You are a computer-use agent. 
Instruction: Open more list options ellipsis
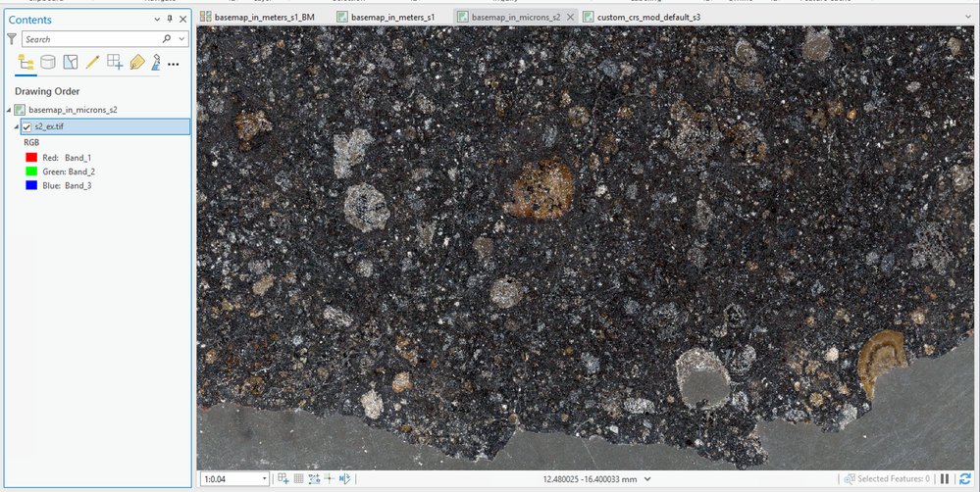[x=174, y=64]
